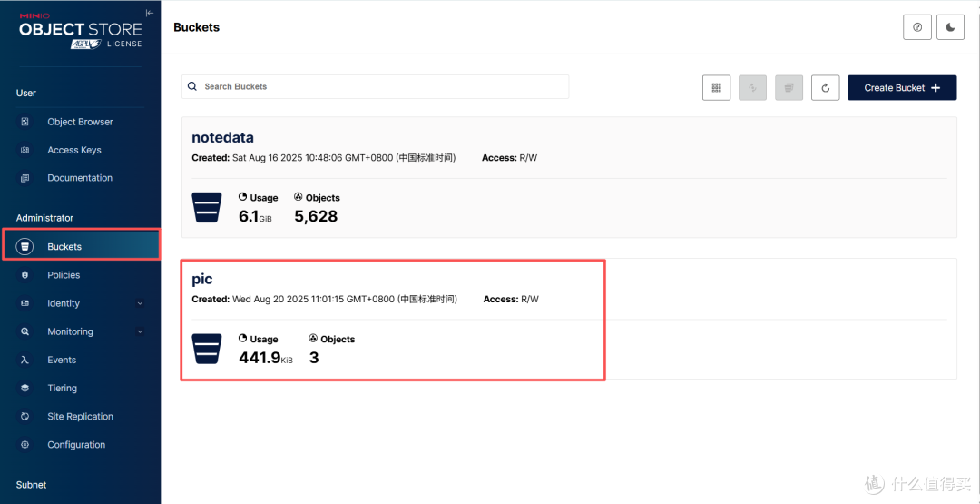Click the notedata bucket icon
This screenshot has height=504, width=980.
point(206,208)
